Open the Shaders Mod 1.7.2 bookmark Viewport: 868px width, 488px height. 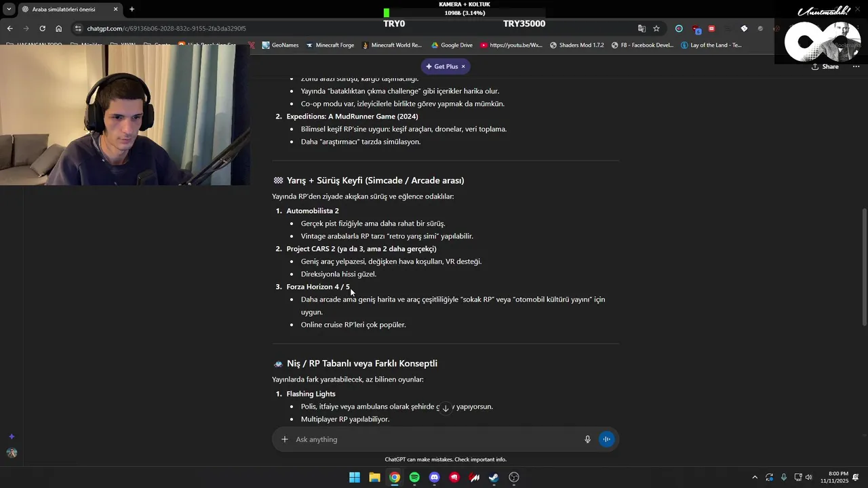click(576, 45)
